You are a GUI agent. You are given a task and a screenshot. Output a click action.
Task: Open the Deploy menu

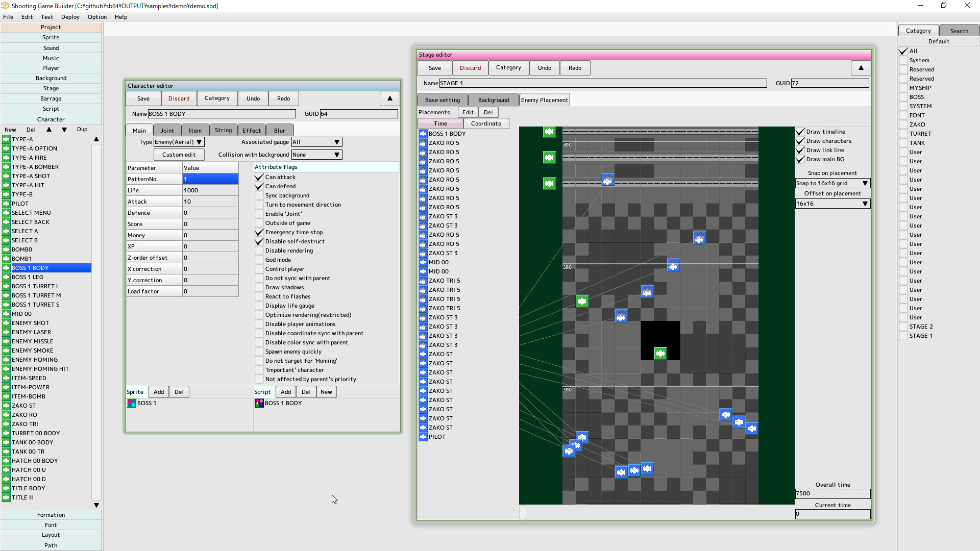tap(70, 17)
